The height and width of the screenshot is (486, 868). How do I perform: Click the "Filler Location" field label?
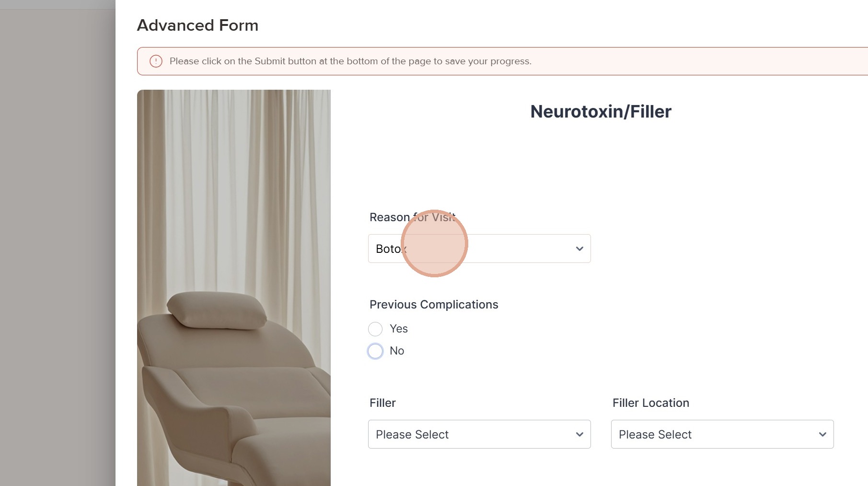(x=650, y=403)
